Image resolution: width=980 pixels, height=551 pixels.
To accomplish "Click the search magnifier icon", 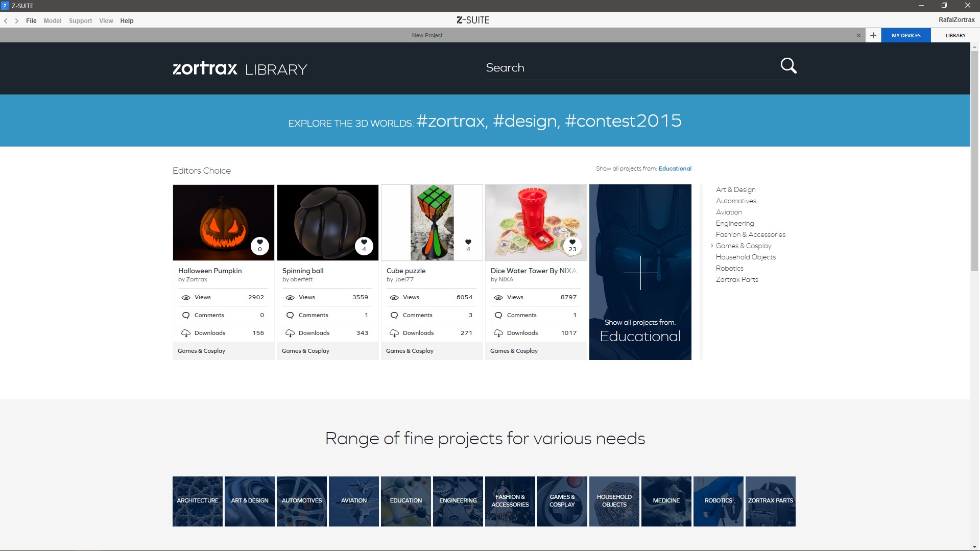I will click(x=788, y=66).
